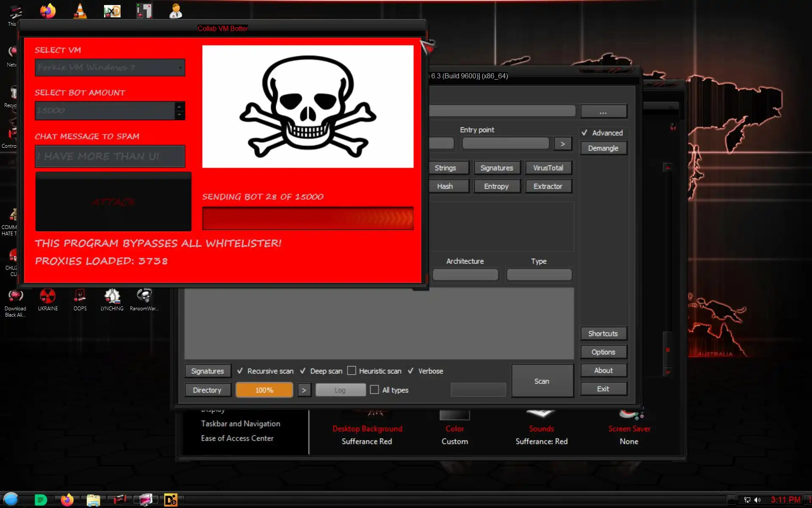812x508 pixels.
Task: Open file browse ellipsis button
Action: click(603, 112)
